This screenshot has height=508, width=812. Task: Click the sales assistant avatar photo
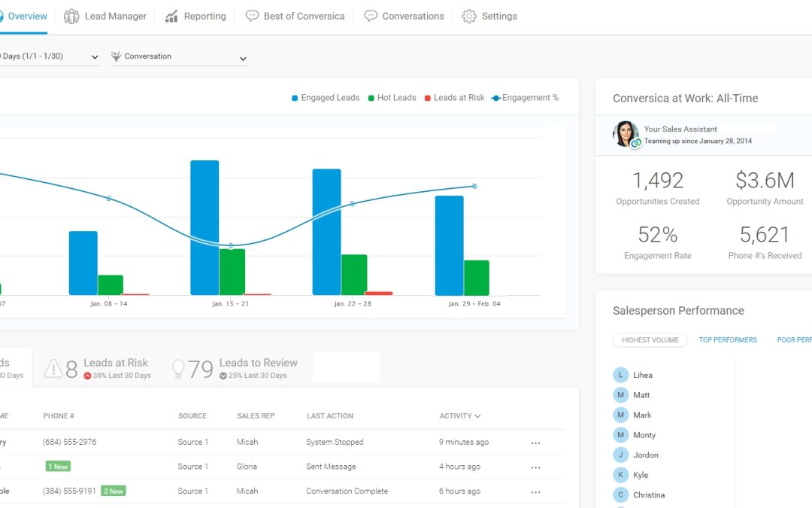point(626,134)
